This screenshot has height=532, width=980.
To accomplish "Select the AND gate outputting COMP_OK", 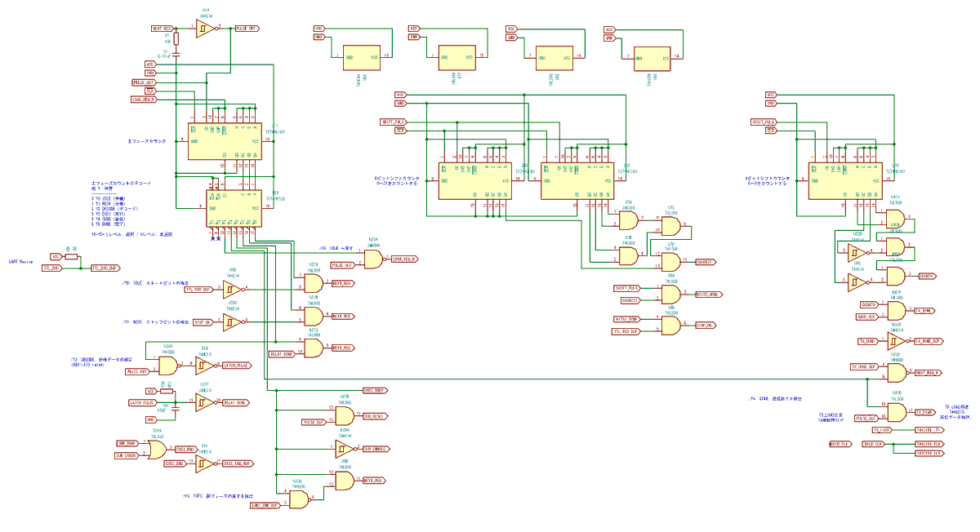I will tap(670, 325).
